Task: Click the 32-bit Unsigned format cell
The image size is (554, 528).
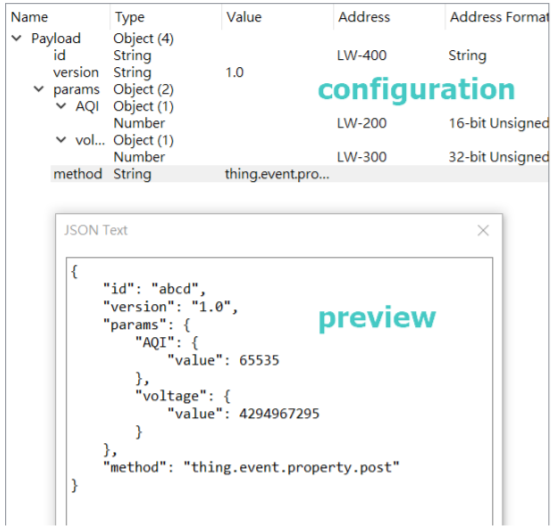Action: click(x=499, y=157)
